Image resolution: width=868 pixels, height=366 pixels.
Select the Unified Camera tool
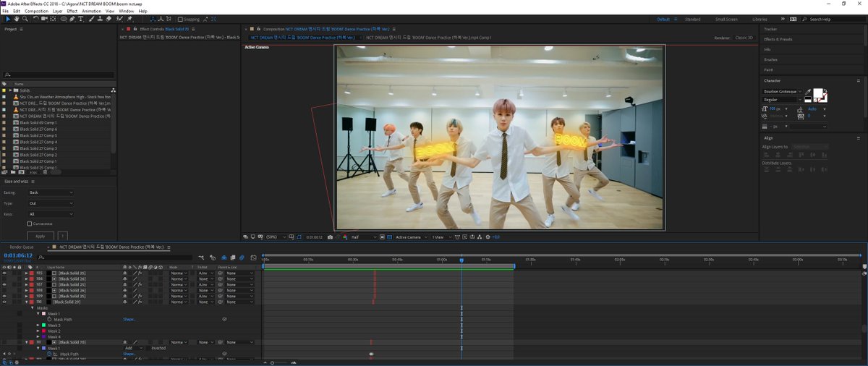(x=44, y=19)
